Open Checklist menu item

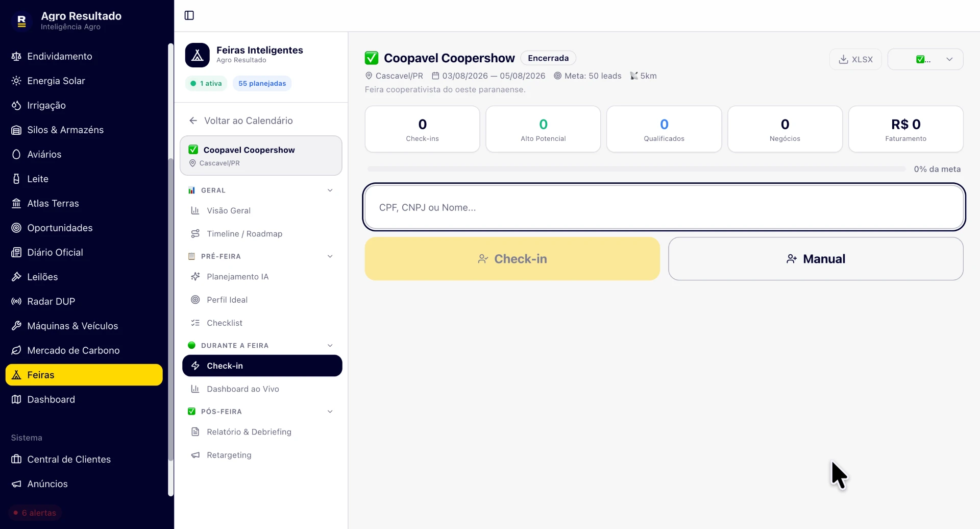pos(262,323)
